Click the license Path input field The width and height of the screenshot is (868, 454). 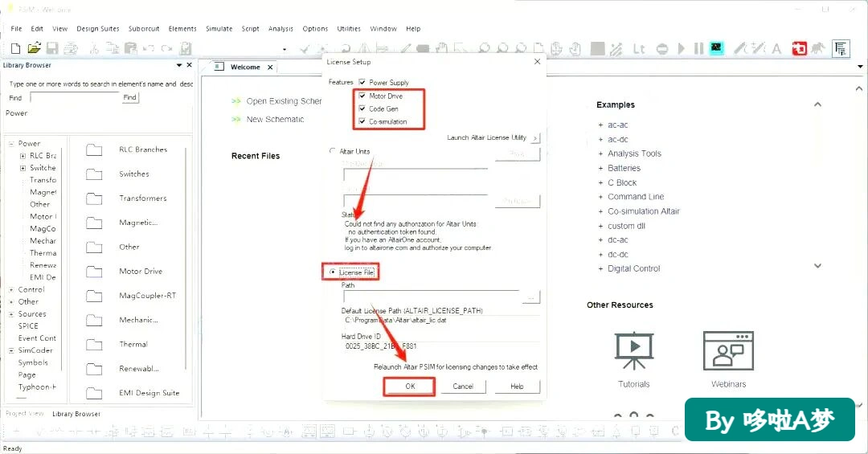[x=431, y=297]
